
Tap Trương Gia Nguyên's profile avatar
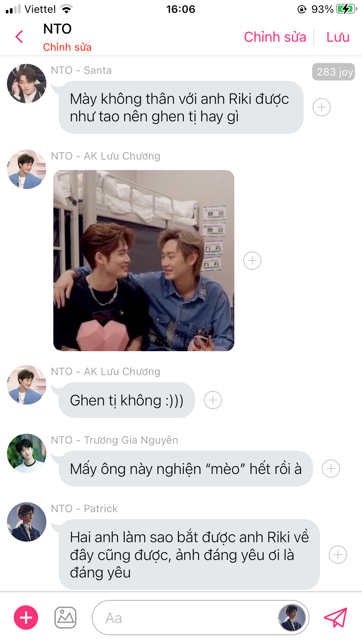[x=27, y=453]
